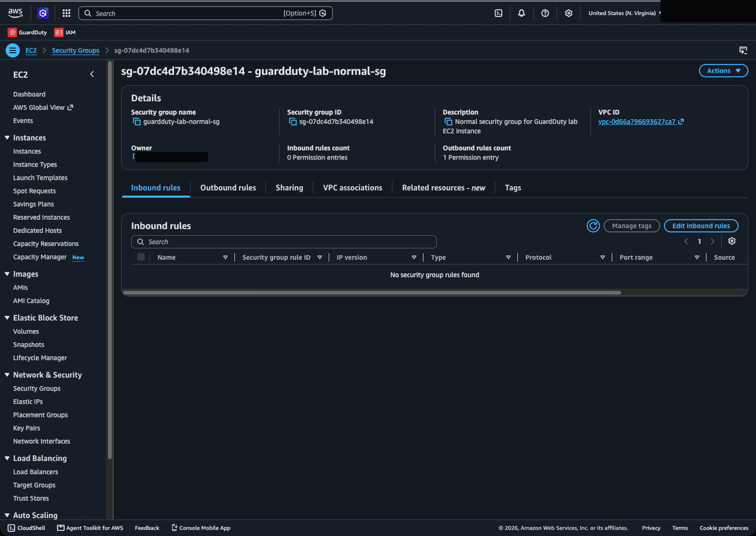Image resolution: width=756 pixels, height=536 pixels.
Task: Refresh the inbound rules table
Action: 593,226
